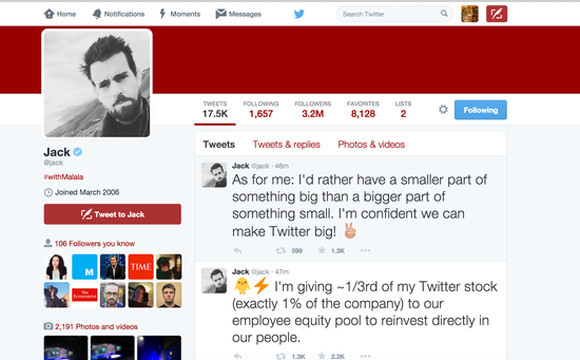The width and height of the screenshot is (580, 360).
Task: Open Jack's avatar on 46m tweet
Action: 214,174
